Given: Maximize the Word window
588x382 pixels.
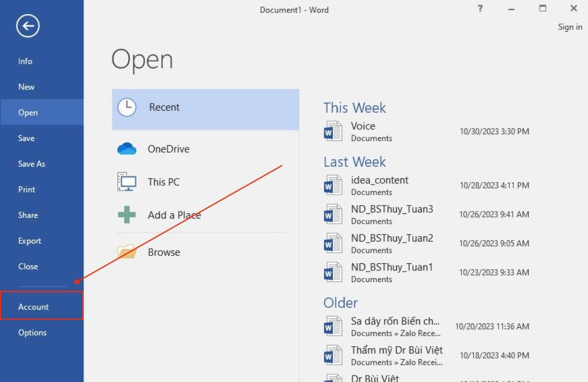Looking at the screenshot, I should pyautogui.click(x=543, y=8).
